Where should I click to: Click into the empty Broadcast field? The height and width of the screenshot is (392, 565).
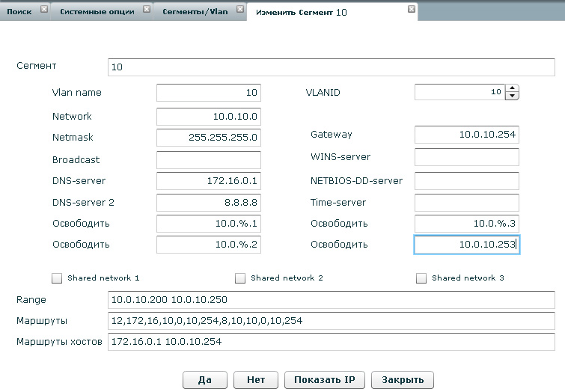coord(209,160)
